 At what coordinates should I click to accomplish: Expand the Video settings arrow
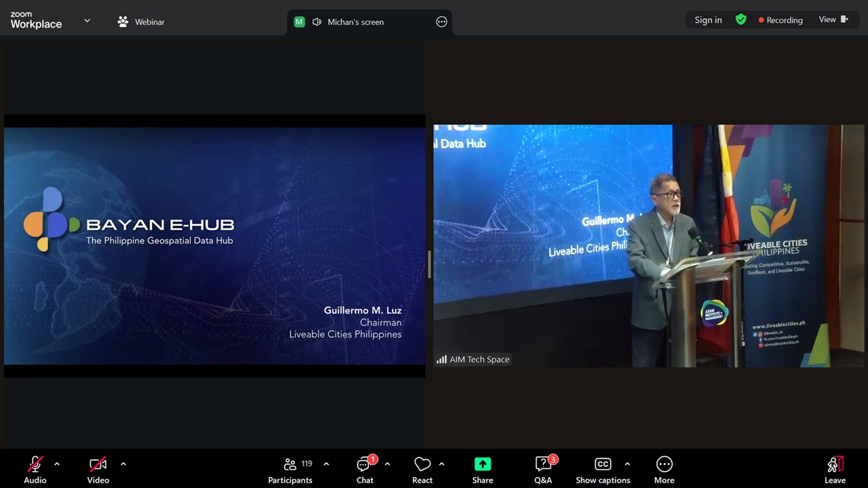click(x=123, y=464)
